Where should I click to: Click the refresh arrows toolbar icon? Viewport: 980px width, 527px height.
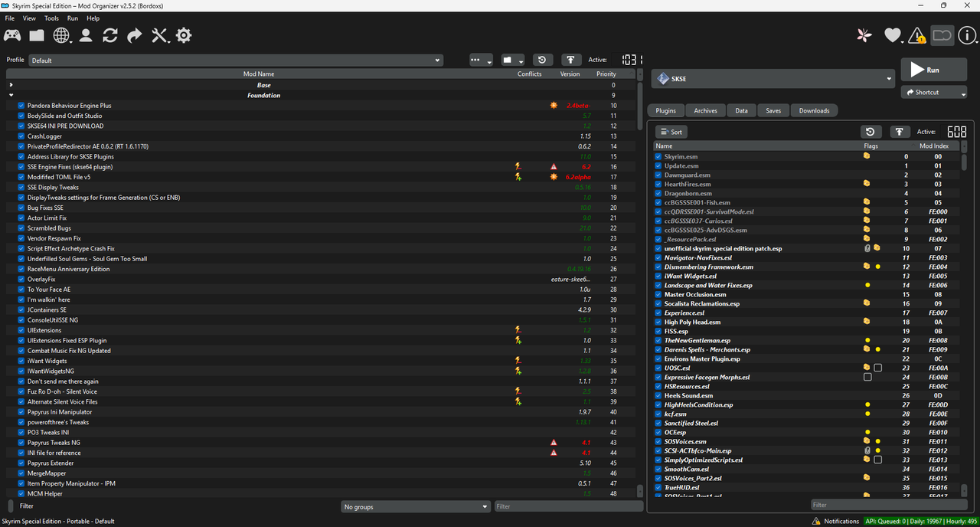[x=110, y=35]
